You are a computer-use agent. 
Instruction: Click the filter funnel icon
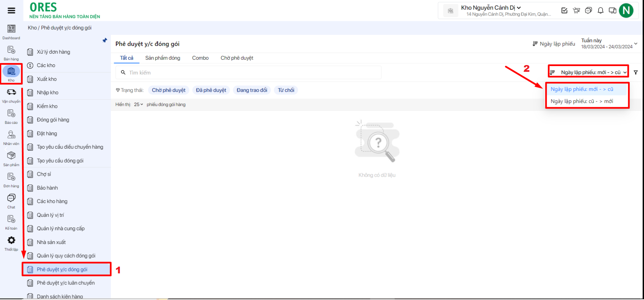[x=636, y=72]
